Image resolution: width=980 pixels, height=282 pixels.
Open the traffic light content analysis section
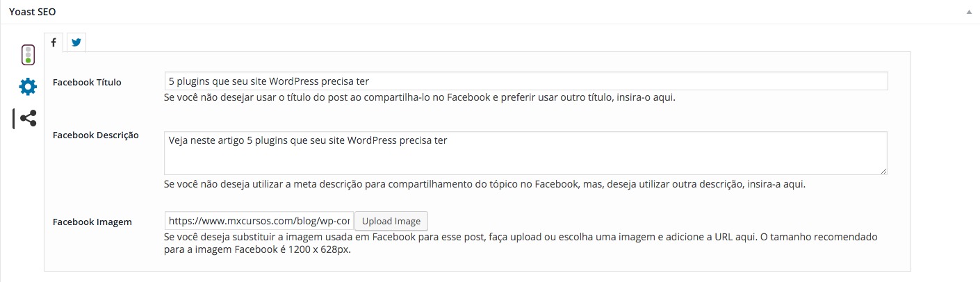pyautogui.click(x=28, y=55)
